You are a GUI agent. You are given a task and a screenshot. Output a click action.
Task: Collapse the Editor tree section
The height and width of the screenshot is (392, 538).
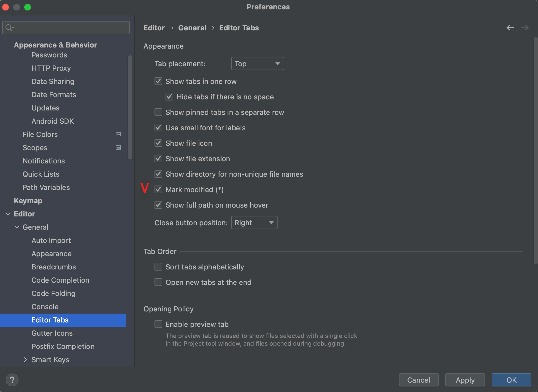[8, 214]
